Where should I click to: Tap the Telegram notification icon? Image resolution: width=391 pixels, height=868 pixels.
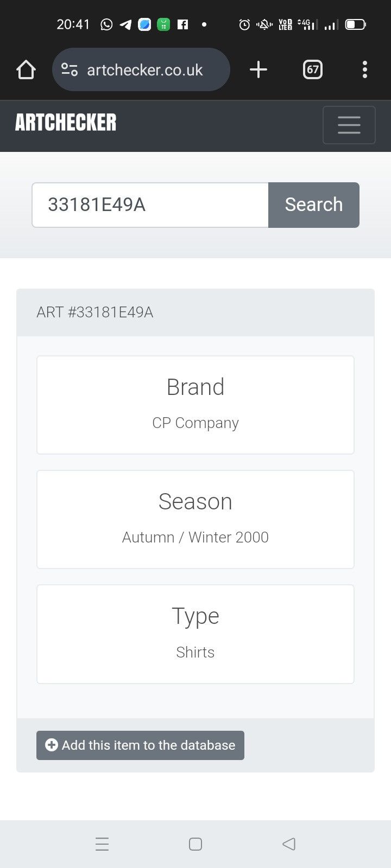click(x=125, y=24)
